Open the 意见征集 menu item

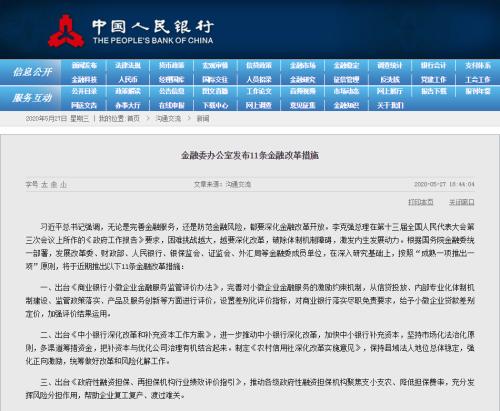[x=302, y=105]
